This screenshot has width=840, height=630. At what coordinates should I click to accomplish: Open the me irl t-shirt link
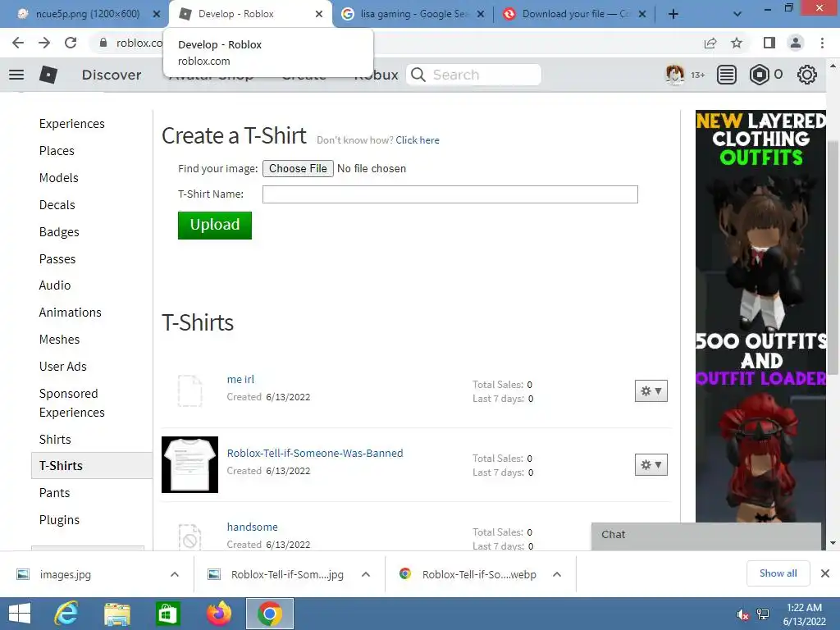pos(240,379)
